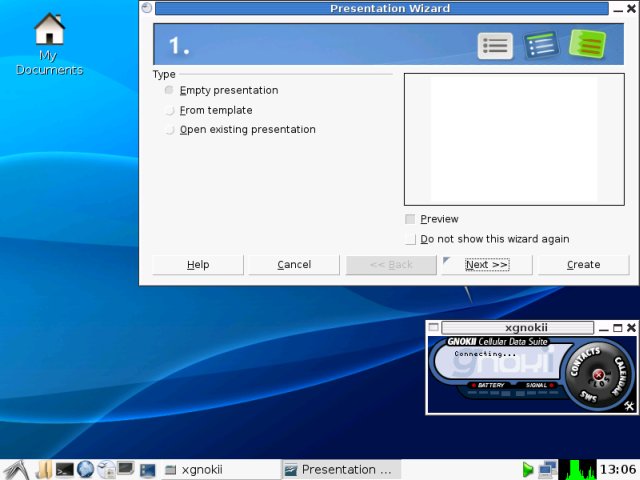Select Open existing presentation option

[169, 130]
